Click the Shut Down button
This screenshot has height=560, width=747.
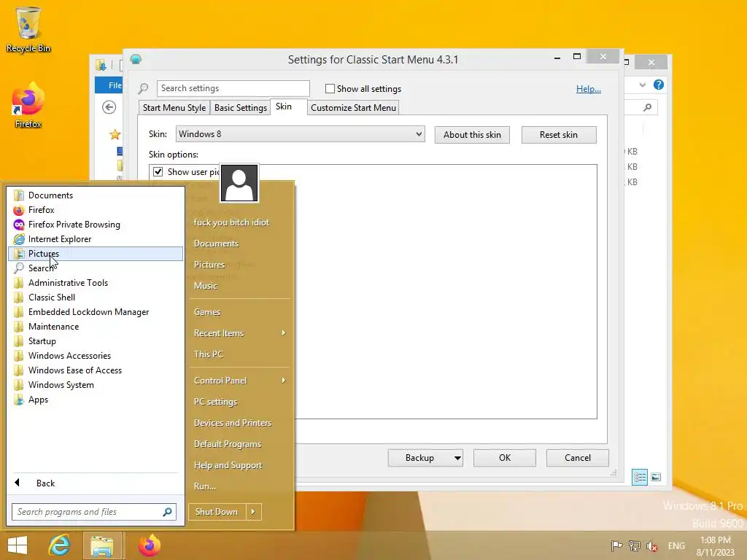tap(217, 512)
